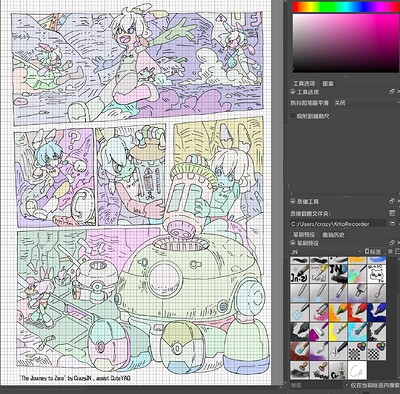
Task: Float the 笔刷预设 docker window
Action: click(392, 243)
